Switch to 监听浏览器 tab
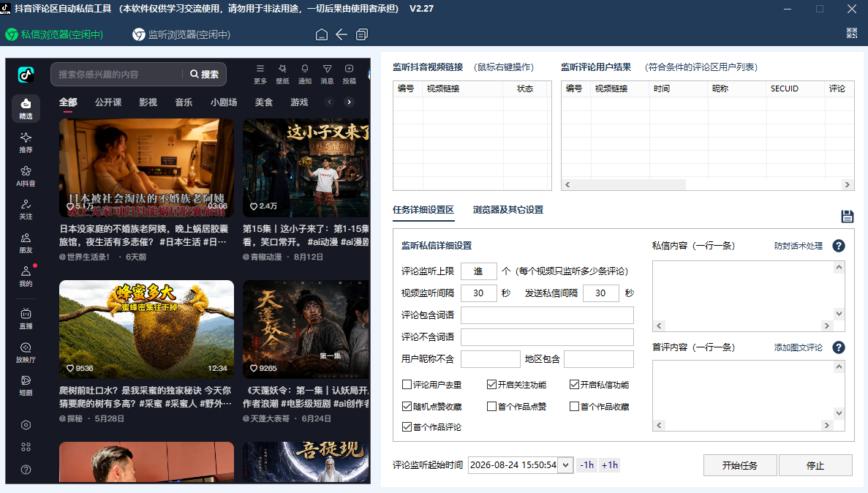Viewport: 868px width, 493px height. click(x=181, y=34)
